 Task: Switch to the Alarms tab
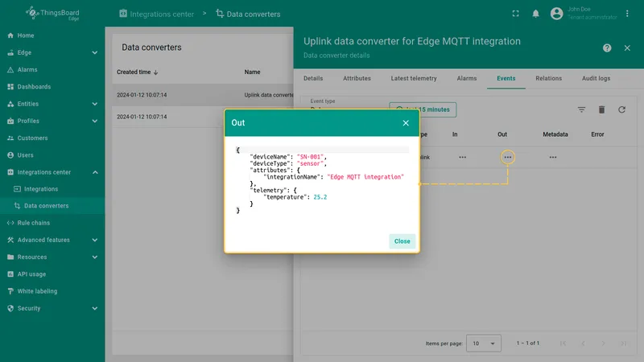point(467,78)
